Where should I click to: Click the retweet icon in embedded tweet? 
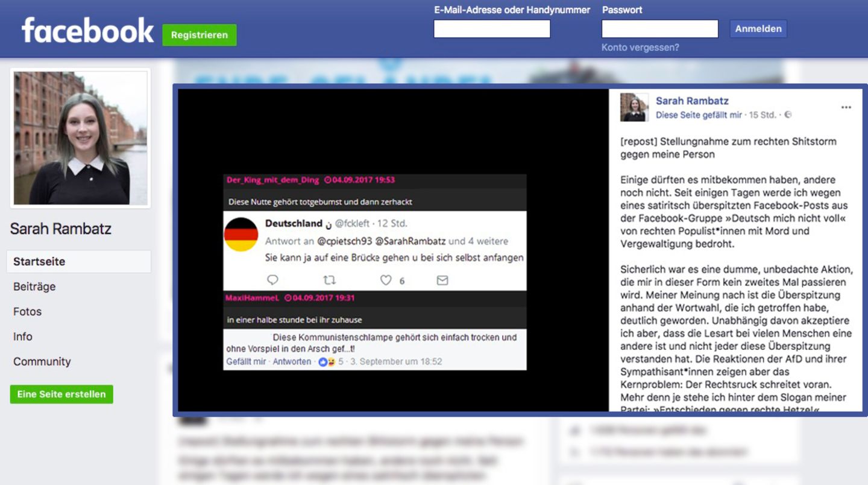point(329,280)
